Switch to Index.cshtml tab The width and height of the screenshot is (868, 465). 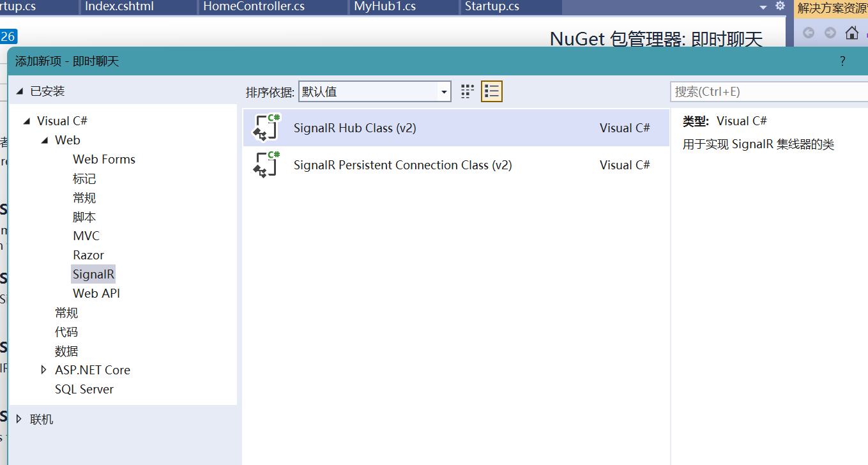119,7
